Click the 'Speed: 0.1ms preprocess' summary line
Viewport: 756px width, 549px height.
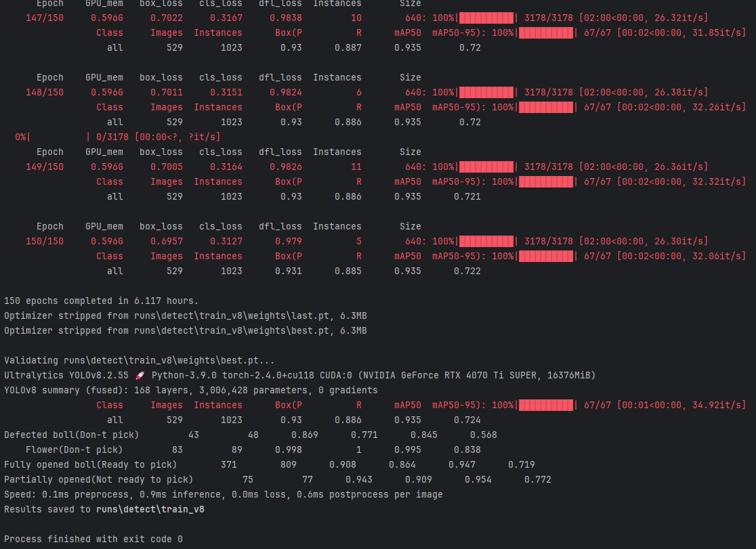click(224, 495)
